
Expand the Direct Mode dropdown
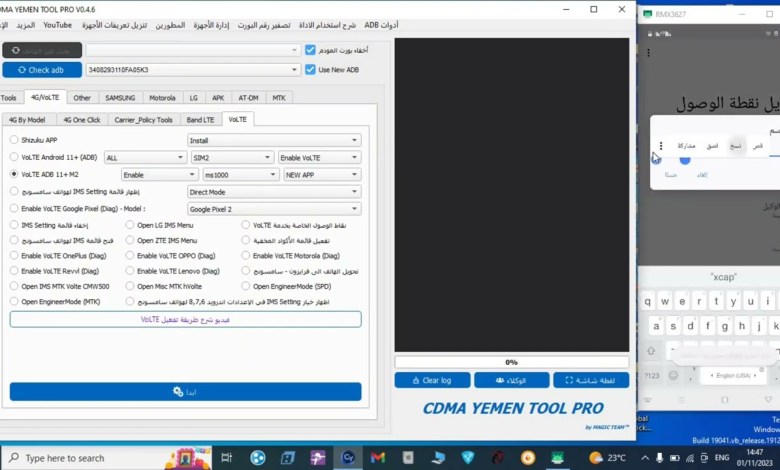tap(274, 192)
